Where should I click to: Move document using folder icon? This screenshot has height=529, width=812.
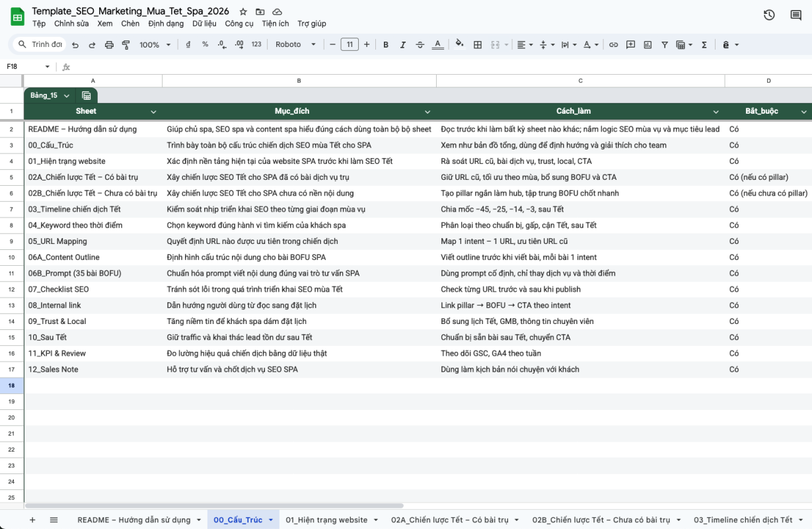[260, 12]
